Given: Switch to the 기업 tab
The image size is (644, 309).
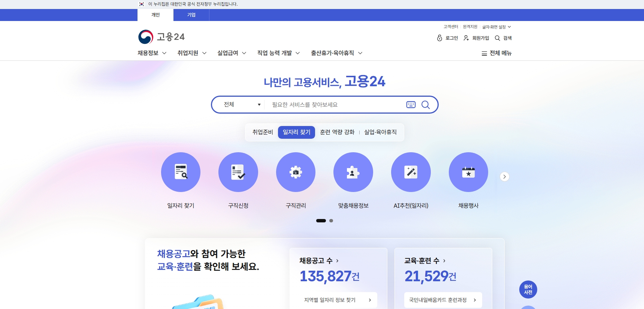Looking at the screenshot, I should coord(191,15).
